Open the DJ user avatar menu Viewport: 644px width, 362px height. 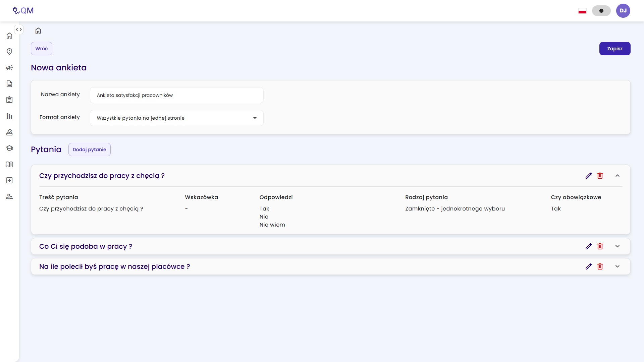click(623, 11)
